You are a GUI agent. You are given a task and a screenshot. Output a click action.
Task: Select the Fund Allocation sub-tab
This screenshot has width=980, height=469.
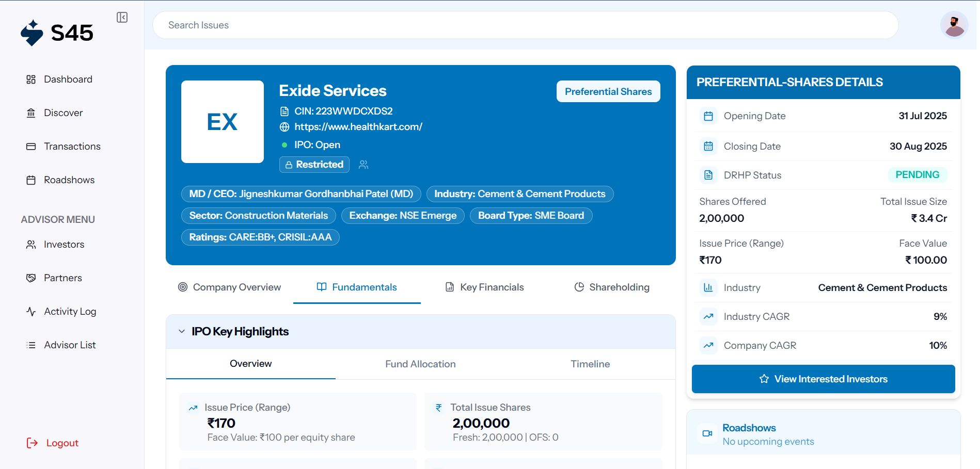(x=420, y=364)
